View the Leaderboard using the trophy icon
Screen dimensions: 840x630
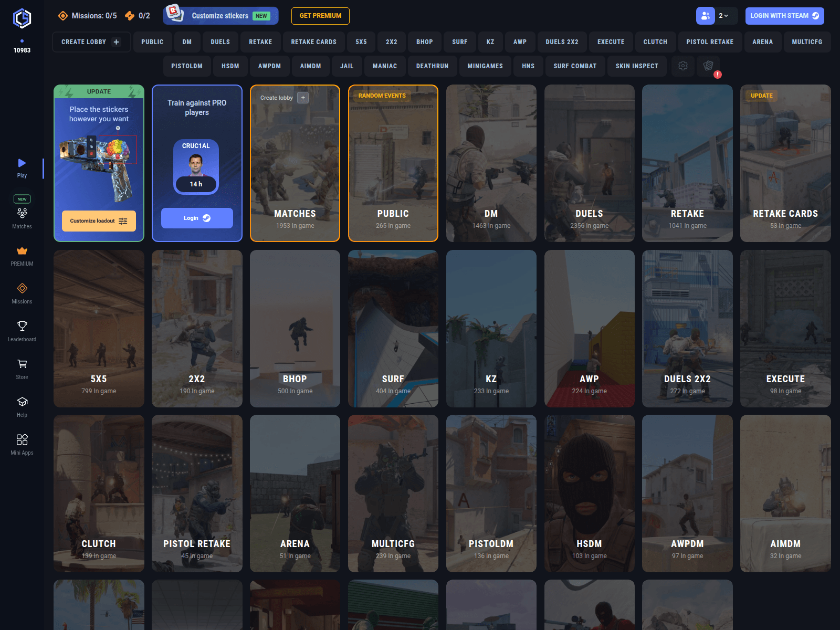pos(22,327)
